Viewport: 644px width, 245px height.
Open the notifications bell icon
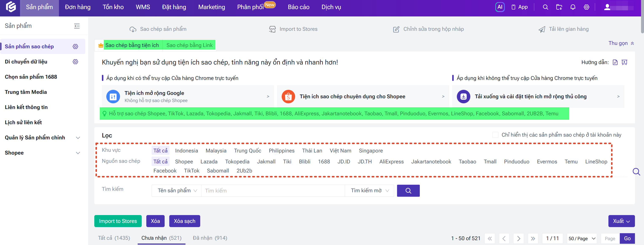573,7
